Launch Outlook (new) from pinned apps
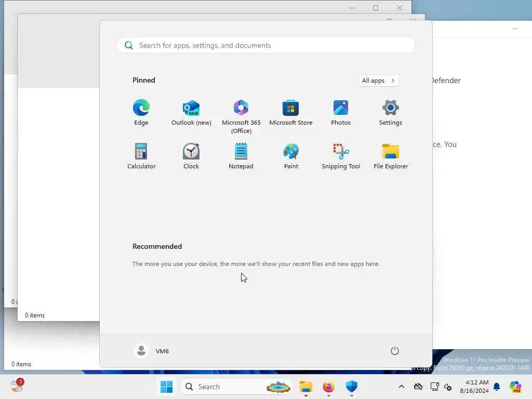This screenshot has width=532, height=399. coord(191,113)
